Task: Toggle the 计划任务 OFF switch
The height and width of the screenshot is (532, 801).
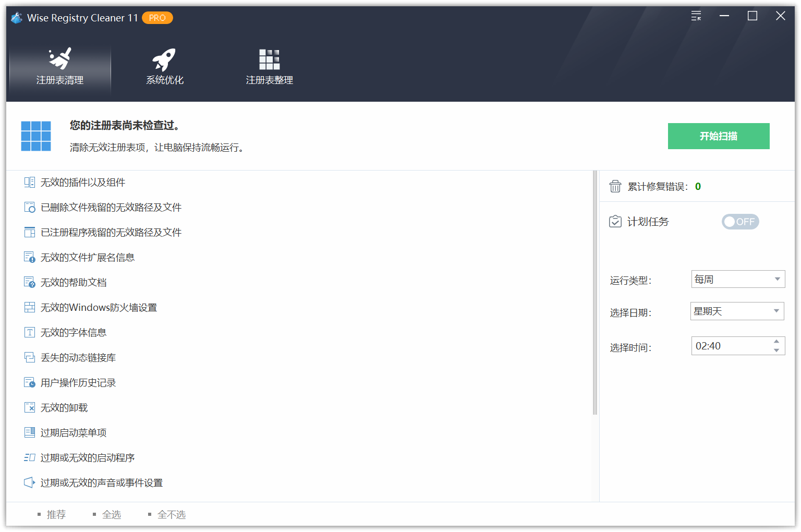Action: pos(740,222)
